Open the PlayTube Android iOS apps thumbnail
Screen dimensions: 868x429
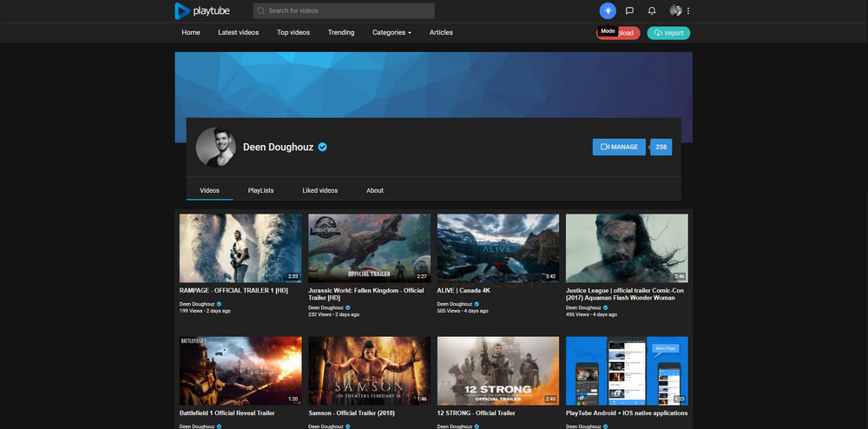[628, 371]
